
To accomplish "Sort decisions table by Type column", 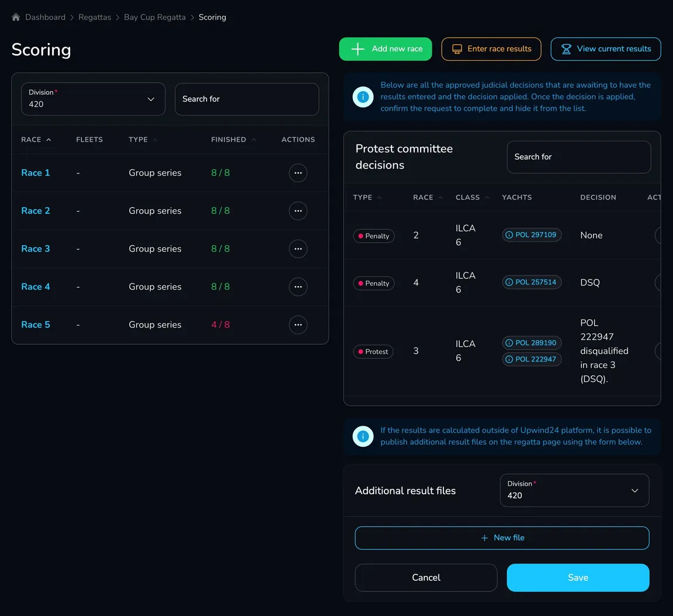I will point(367,197).
